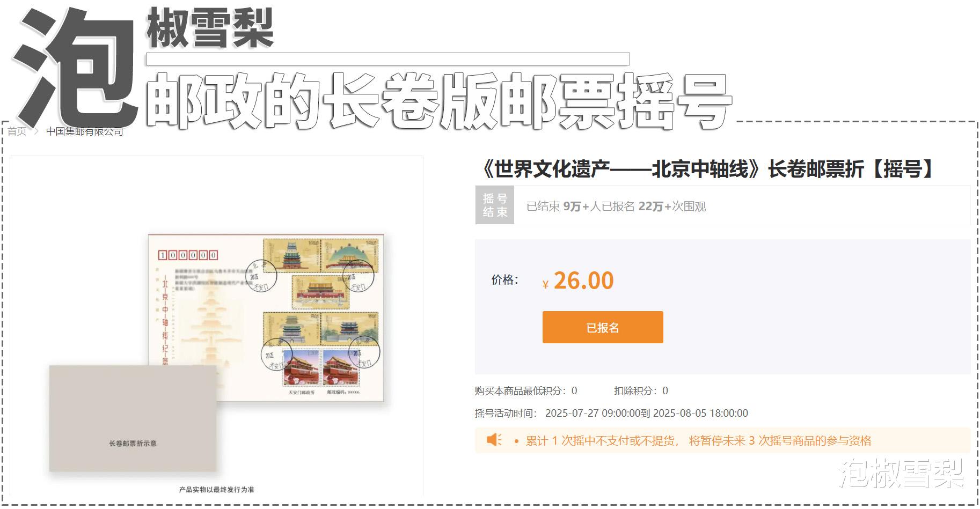The height and width of the screenshot is (509, 980).
Task: Click the gray 长卷邮票折示意 cover card
Action: click(x=133, y=419)
